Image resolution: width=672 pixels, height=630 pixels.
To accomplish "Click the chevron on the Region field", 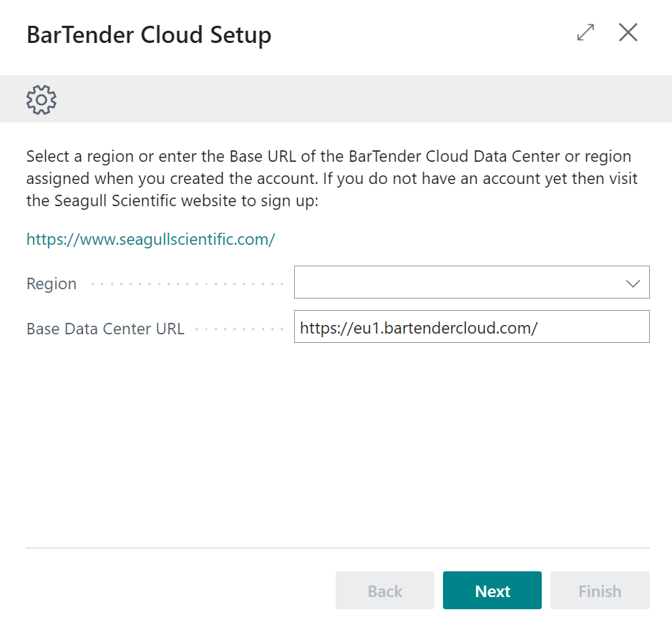I will point(633,282).
